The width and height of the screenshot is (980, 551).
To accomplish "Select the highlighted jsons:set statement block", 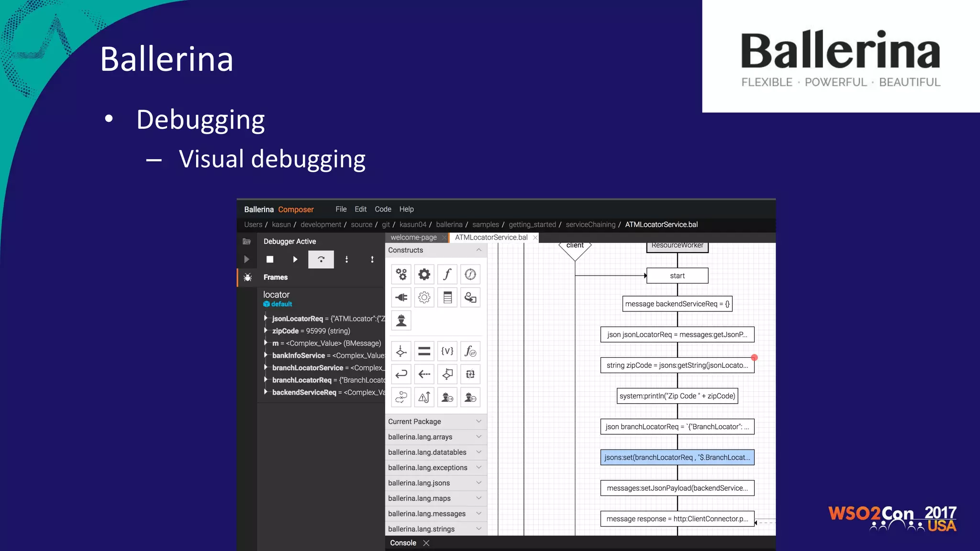I will click(x=677, y=457).
